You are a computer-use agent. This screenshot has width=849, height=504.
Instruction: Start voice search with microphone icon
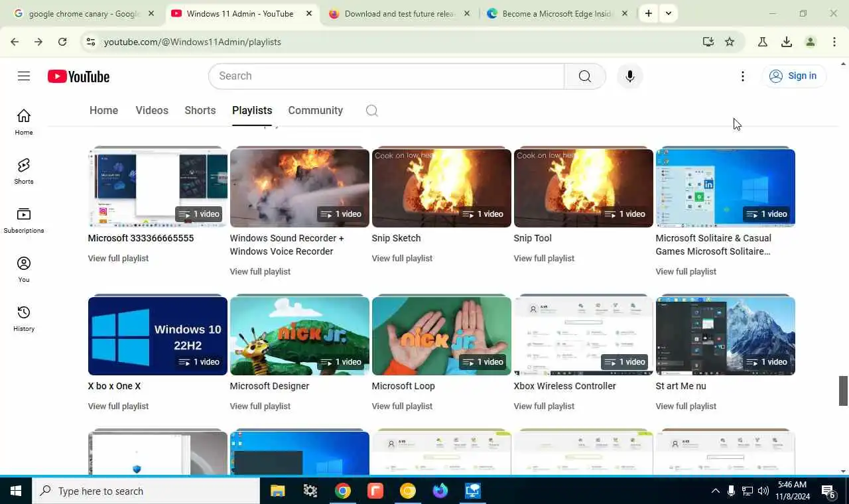[629, 76]
